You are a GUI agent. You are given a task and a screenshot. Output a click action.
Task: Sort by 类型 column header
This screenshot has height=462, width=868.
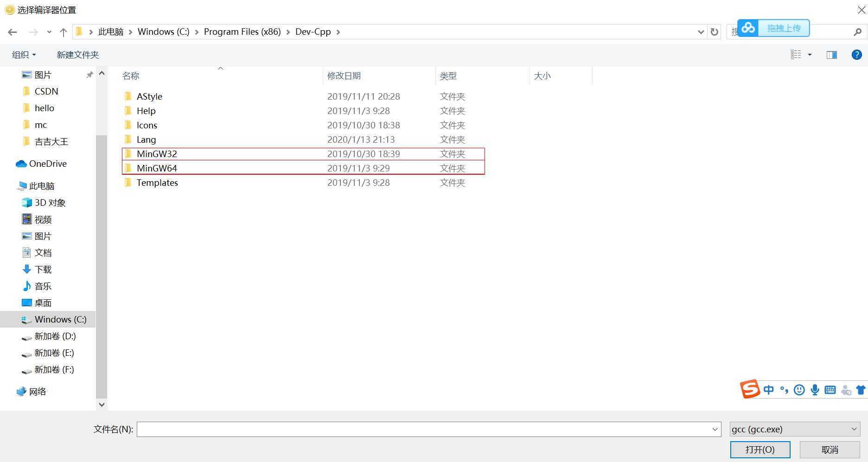(448, 76)
